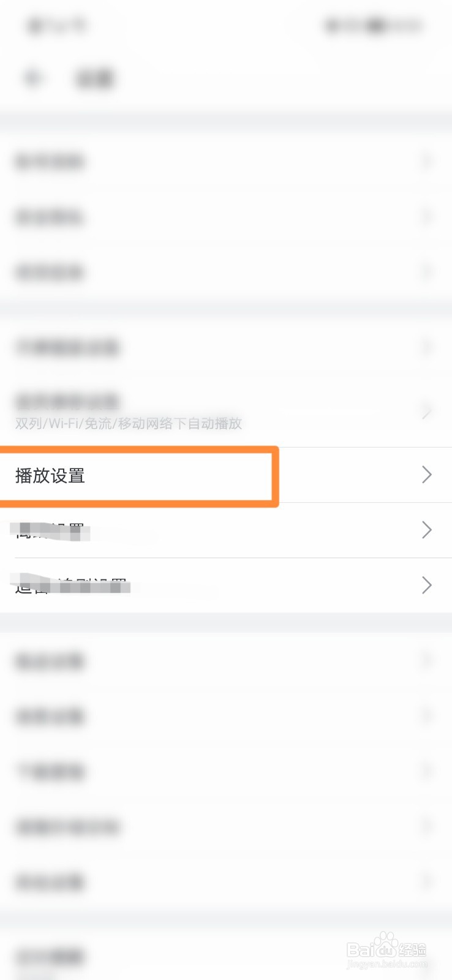Open the first blurred row in the group after 播放设置 group
Viewport: 452px width, 980px height.
point(226,660)
